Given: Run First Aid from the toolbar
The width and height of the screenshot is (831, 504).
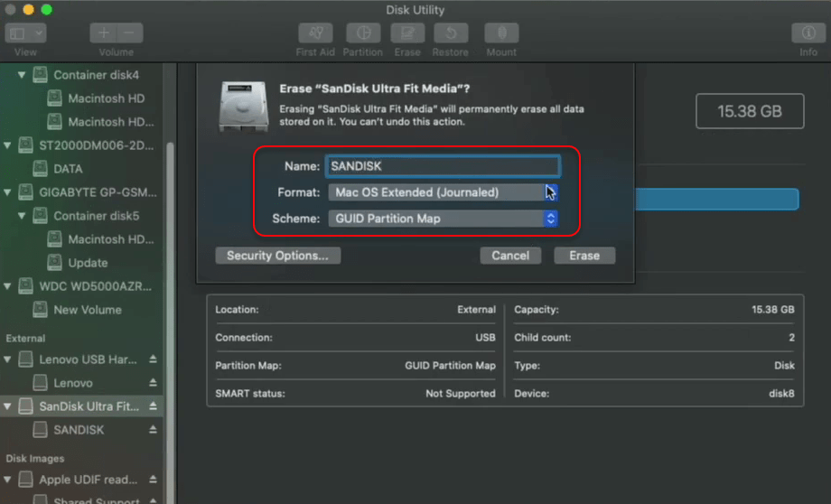Looking at the screenshot, I should point(315,33).
